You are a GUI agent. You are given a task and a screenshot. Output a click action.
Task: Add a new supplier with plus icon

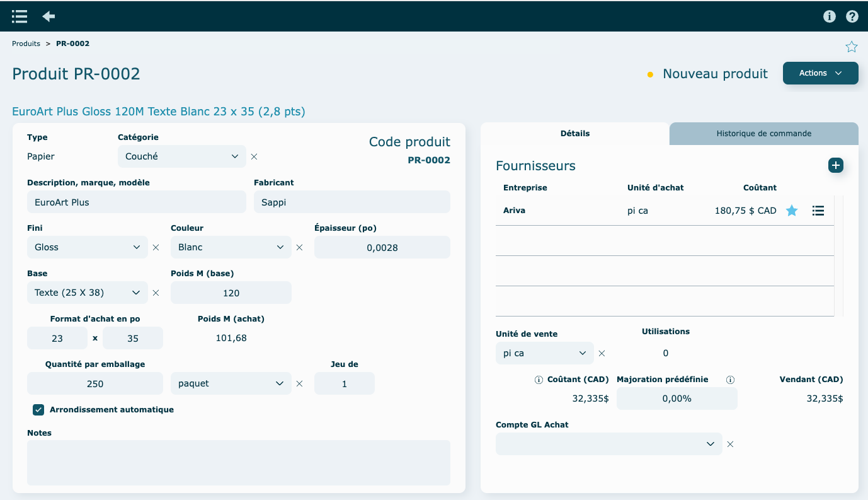click(836, 165)
